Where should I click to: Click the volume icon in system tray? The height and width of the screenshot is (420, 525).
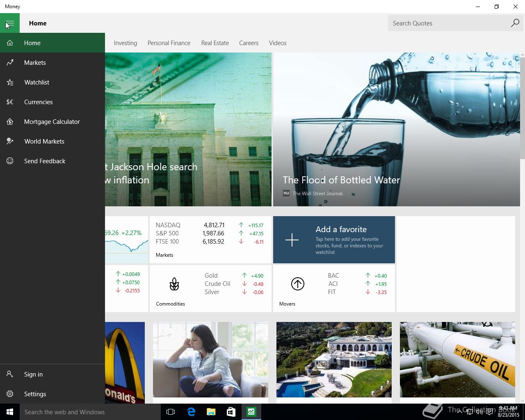479,412
